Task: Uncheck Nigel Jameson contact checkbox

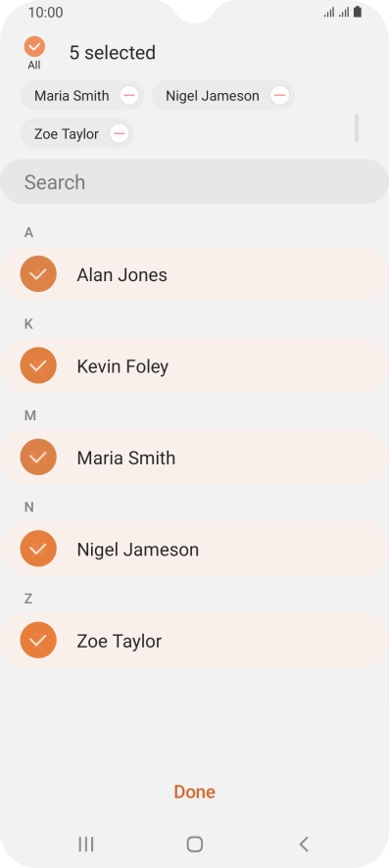Action: pyautogui.click(x=38, y=549)
